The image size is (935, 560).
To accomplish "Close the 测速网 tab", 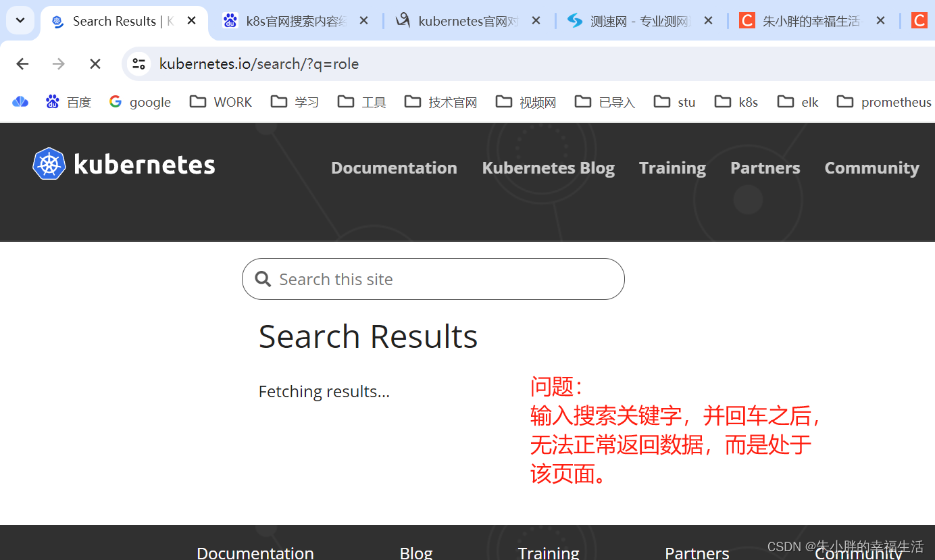I will point(708,21).
